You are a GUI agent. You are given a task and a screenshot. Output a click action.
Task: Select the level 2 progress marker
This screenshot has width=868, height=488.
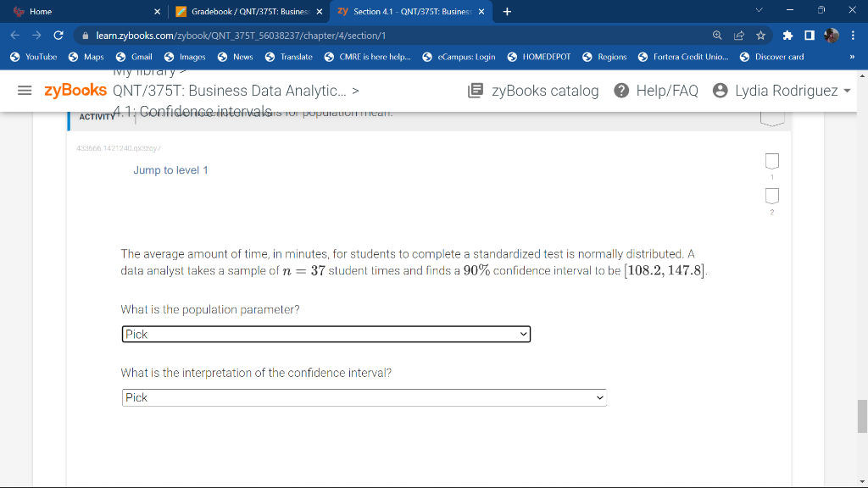coord(771,196)
